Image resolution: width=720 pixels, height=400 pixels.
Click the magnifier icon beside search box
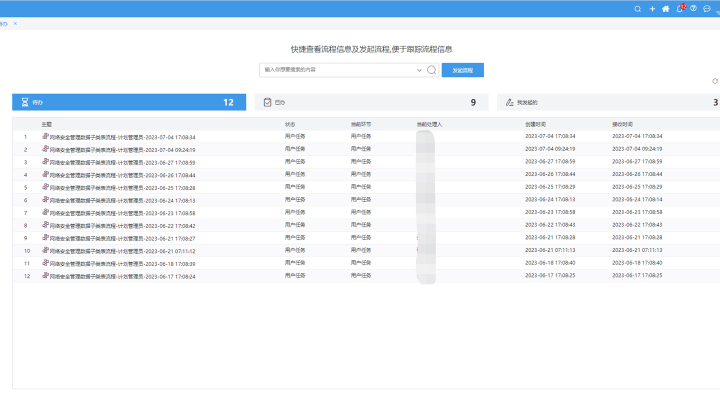pyautogui.click(x=432, y=70)
